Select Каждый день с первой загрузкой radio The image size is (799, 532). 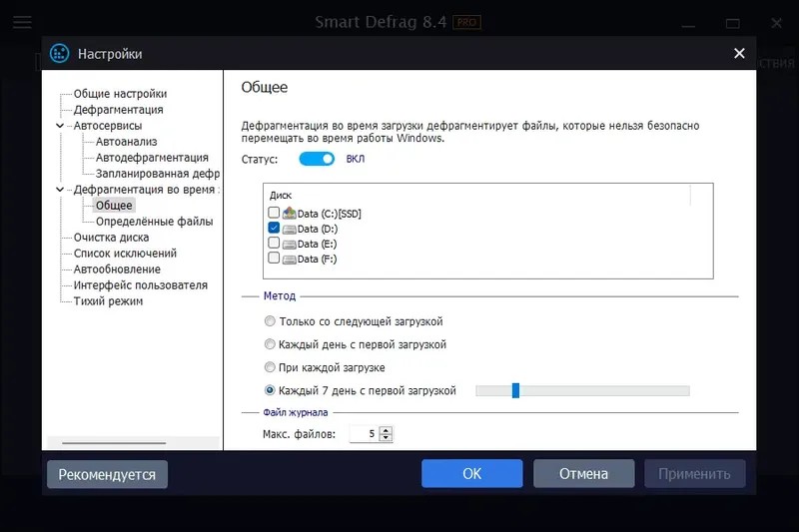pyautogui.click(x=270, y=344)
